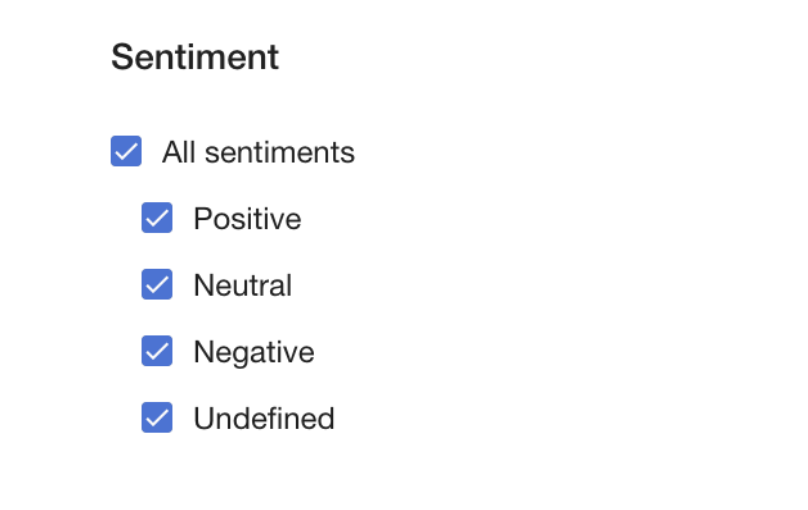
Task: Exclude Positive sentiment from the filter
Action: (x=157, y=218)
